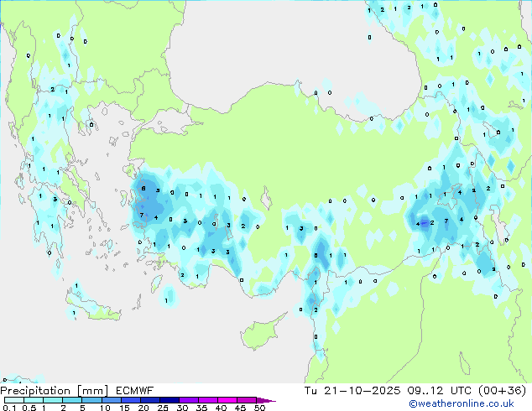This screenshot has width=532, height=411.
Task: Click the '[mm]' unit label
Action: (x=92, y=391)
